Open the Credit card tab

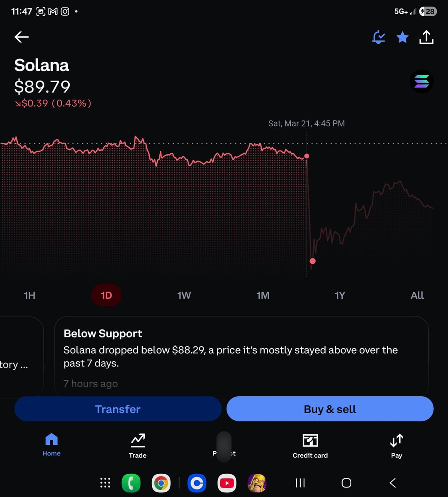point(310,446)
